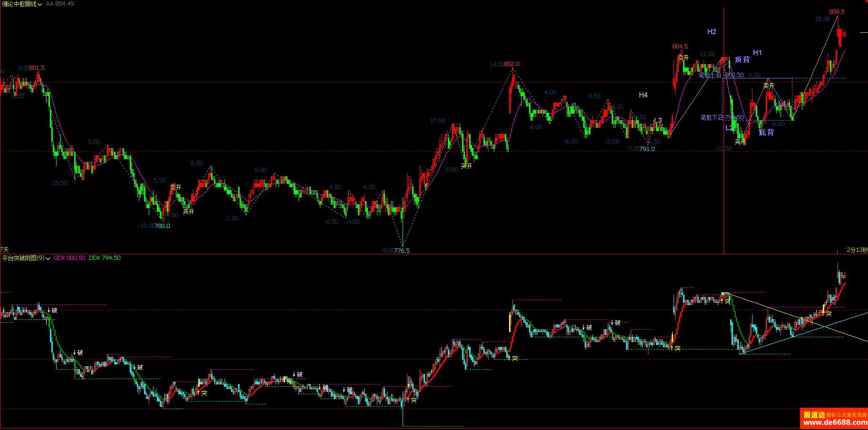Select the 买开 signal near 780.0 low

[188, 211]
